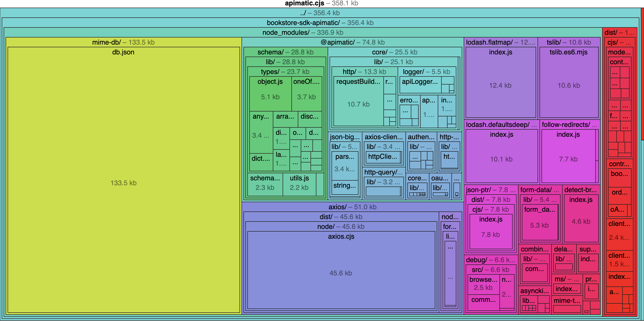Click the debug/ 6.6 kb header
This screenshot has height=321, width=644.
[x=490, y=260]
